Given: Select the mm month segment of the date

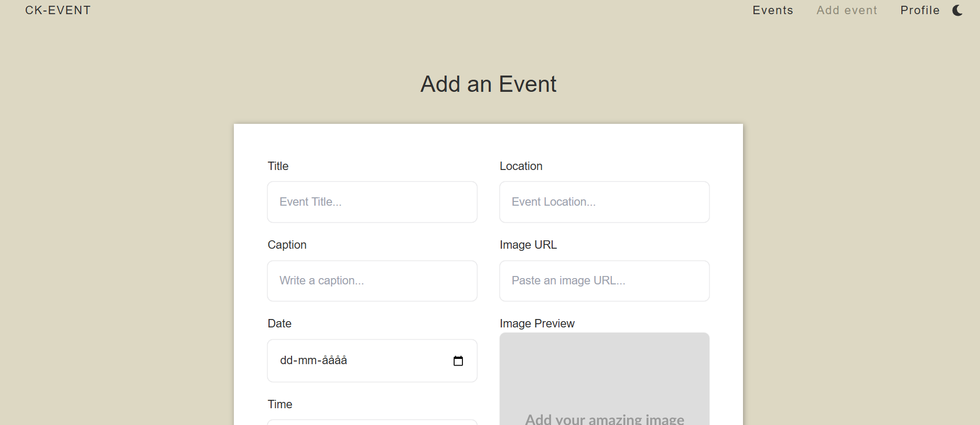Looking at the screenshot, I should pos(307,360).
